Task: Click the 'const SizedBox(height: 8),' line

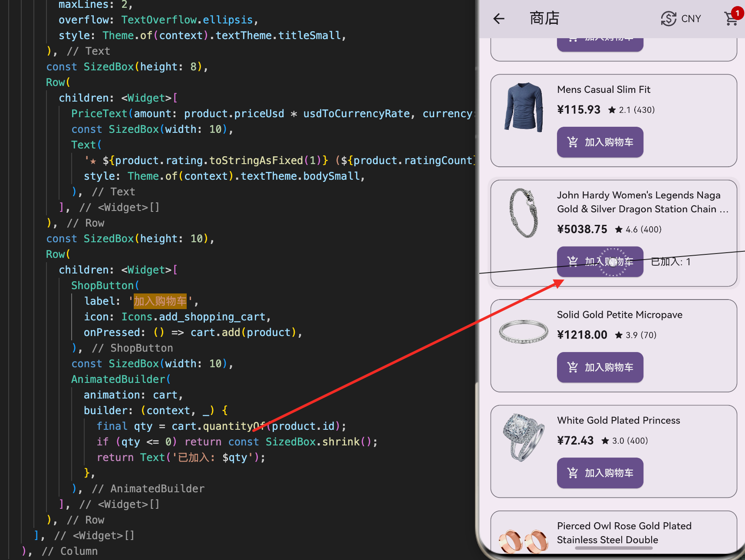Action: point(127,67)
